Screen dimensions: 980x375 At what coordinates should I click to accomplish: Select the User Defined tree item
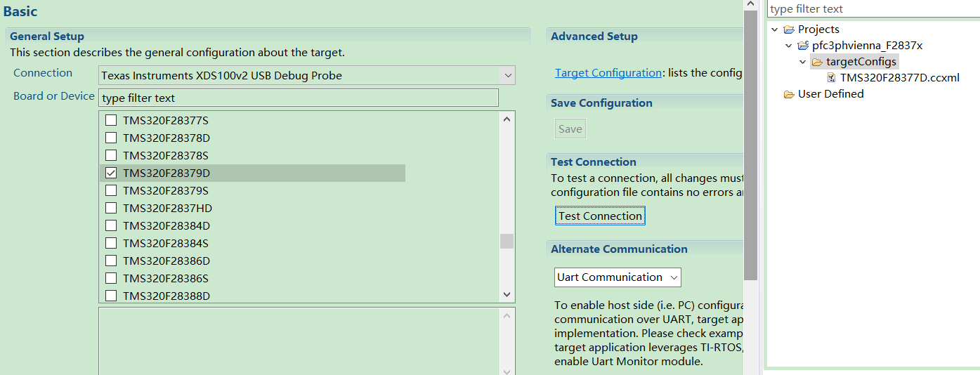coord(830,94)
